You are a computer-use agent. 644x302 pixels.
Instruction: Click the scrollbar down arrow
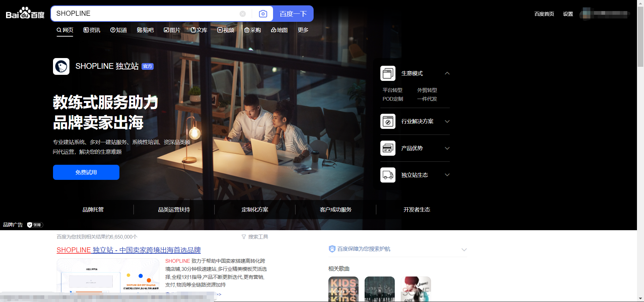(x=640, y=298)
